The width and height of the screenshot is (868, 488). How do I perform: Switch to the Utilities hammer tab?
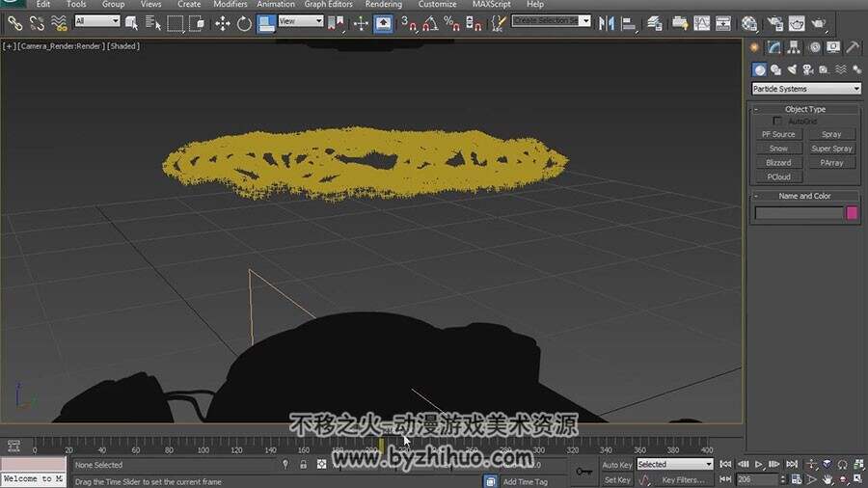coord(853,47)
